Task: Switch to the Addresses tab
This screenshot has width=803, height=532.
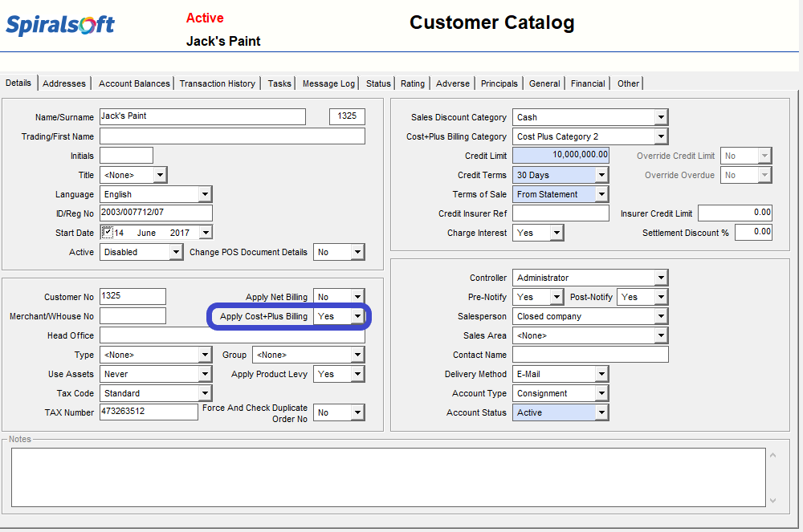Action: pyautogui.click(x=64, y=83)
